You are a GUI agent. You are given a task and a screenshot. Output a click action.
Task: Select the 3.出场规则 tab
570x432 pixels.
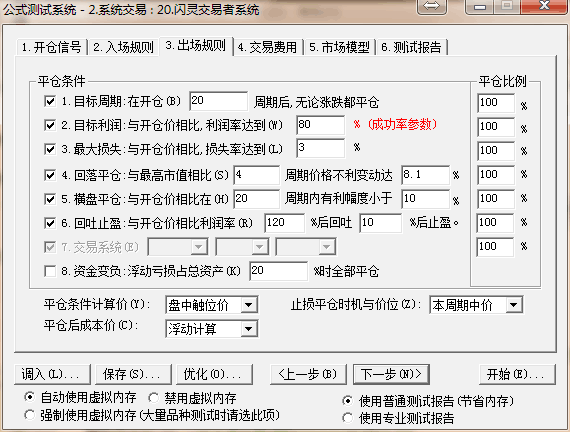click(x=196, y=46)
